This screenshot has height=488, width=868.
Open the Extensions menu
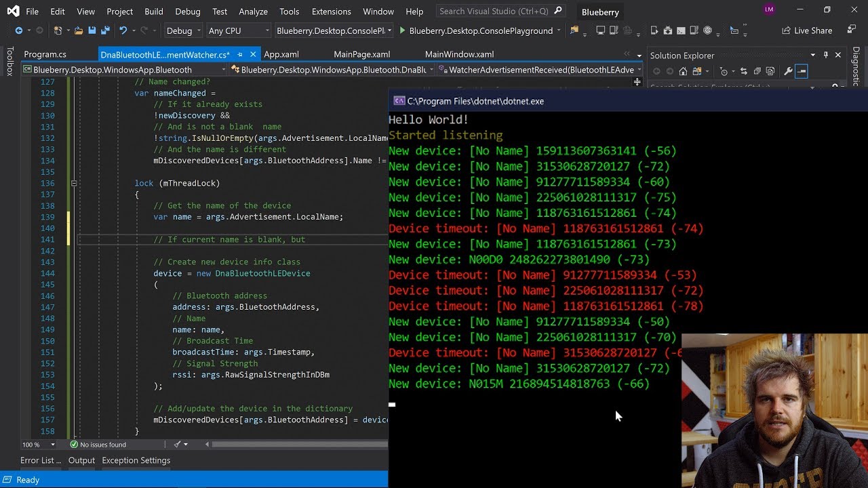click(332, 12)
